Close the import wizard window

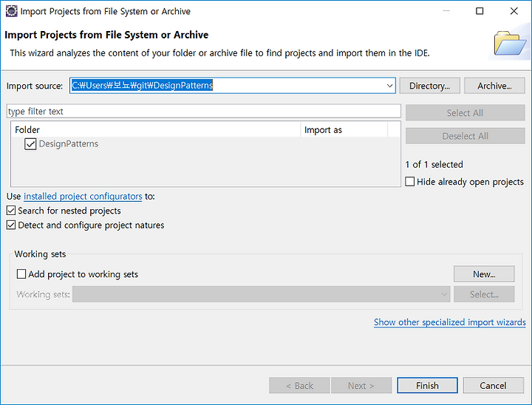coord(514,11)
